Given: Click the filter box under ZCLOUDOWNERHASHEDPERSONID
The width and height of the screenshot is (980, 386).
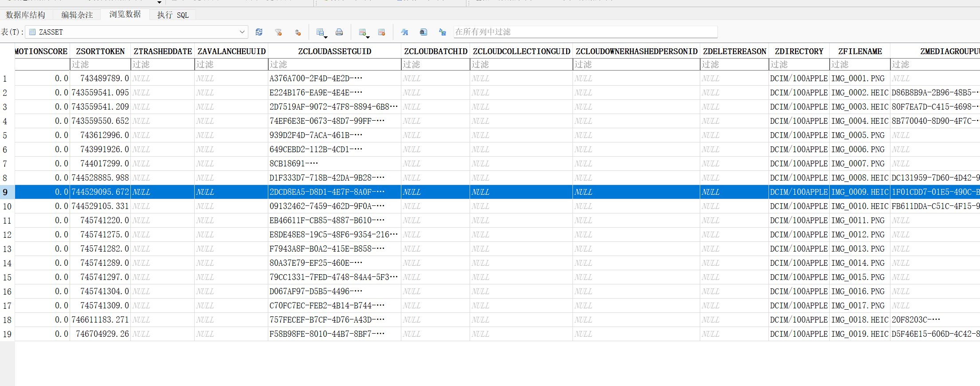Looking at the screenshot, I should pyautogui.click(x=637, y=64).
